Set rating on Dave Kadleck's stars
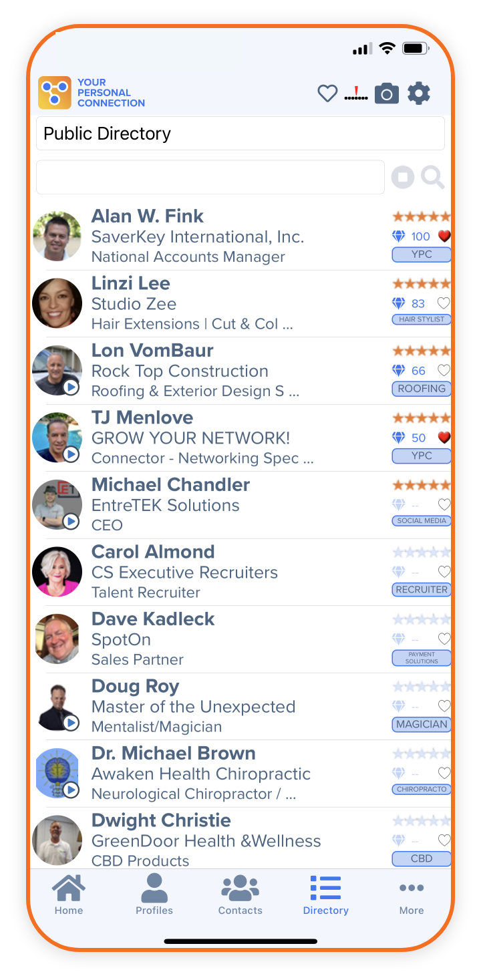Viewport: 481px width, 980px height. click(x=422, y=619)
